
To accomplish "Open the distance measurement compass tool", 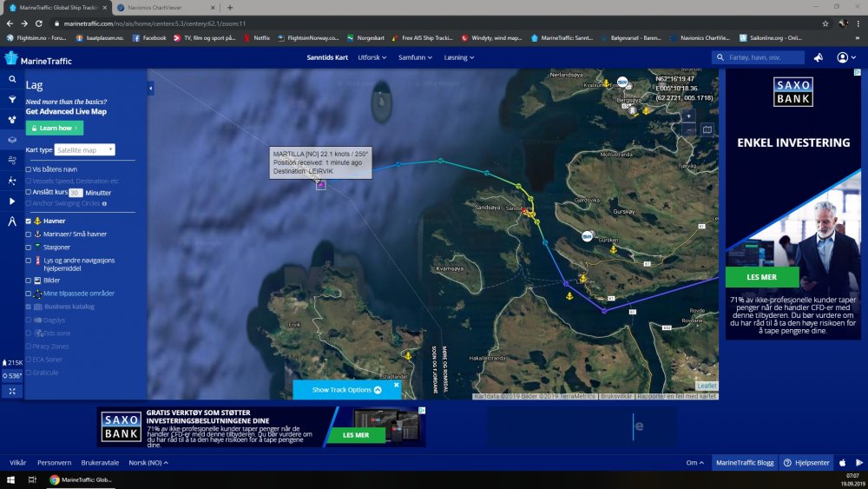I will click(x=12, y=221).
